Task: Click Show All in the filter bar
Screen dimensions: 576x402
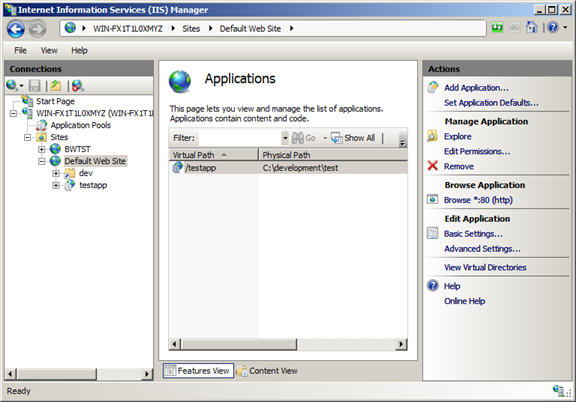Action: (x=353, y=138)
